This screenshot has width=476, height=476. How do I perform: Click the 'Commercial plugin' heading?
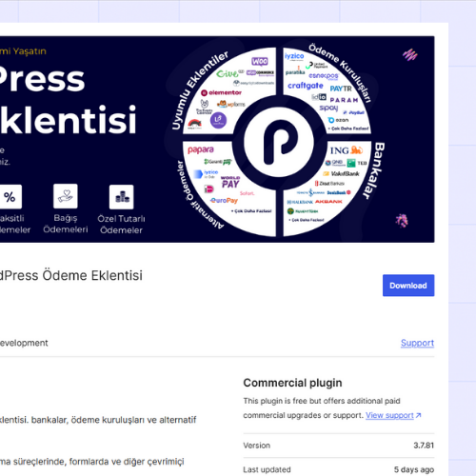[292, 383]
